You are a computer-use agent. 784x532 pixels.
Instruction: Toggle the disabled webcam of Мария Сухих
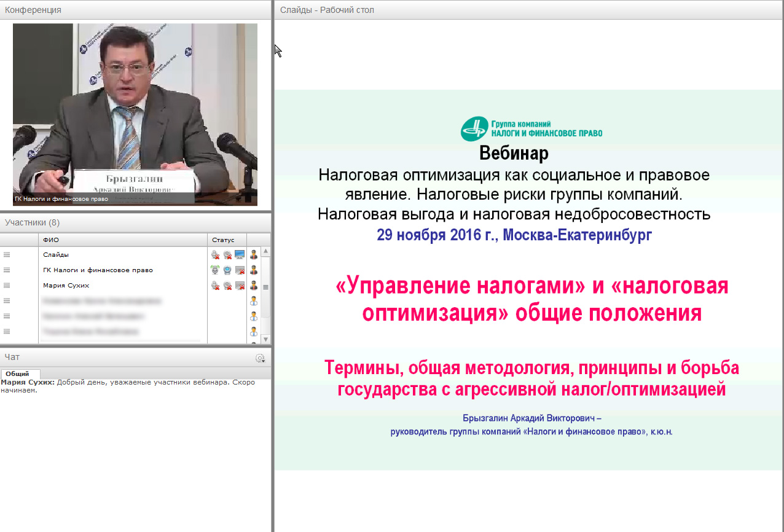point(227,285)
